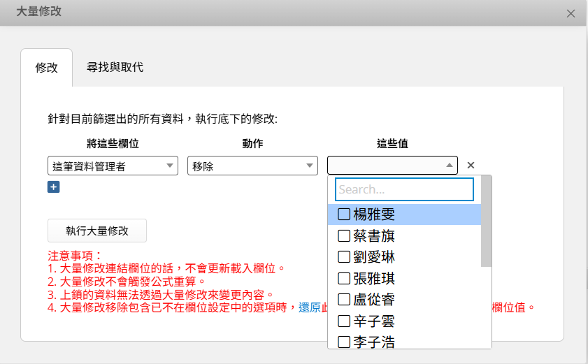Check the 楊雅雯 checkbox
Image resolution: width=588 pixels, height=364 pixels.
coord(344,214)
